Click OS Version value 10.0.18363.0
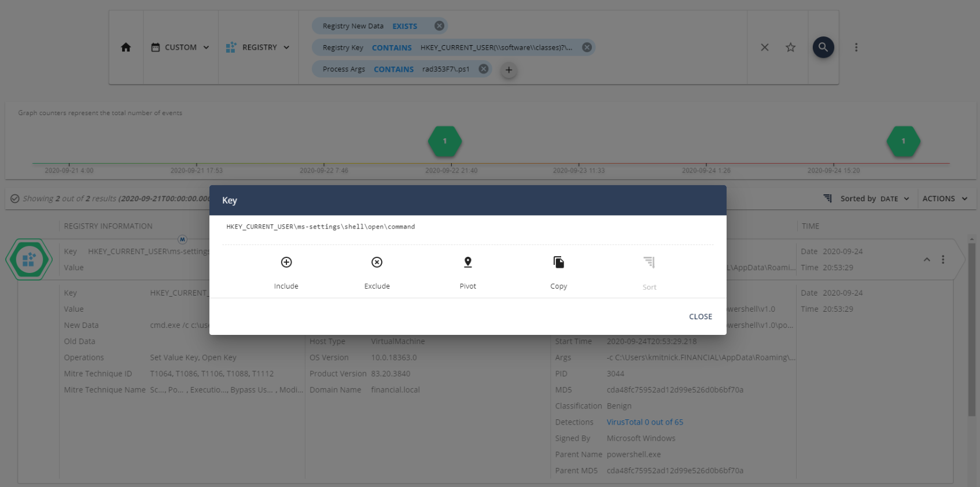This screenshot has height=487, width=980. [x=394, y=357]
